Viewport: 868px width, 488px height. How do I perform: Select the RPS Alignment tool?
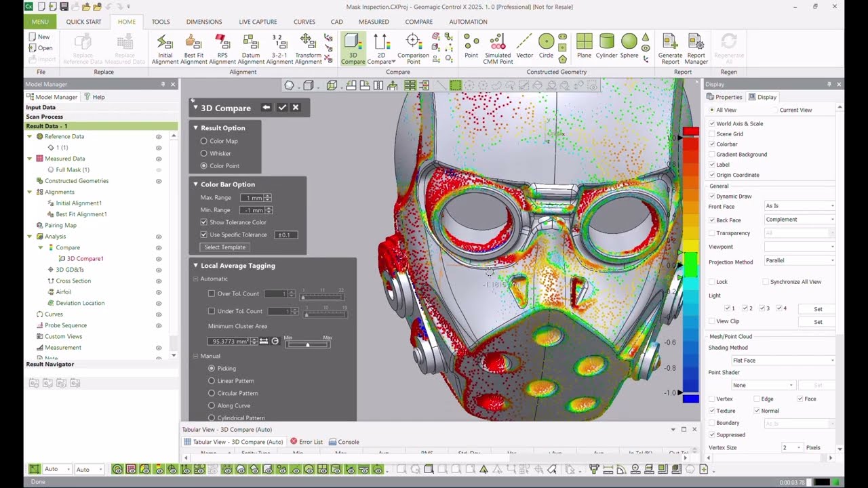(222, 49)
